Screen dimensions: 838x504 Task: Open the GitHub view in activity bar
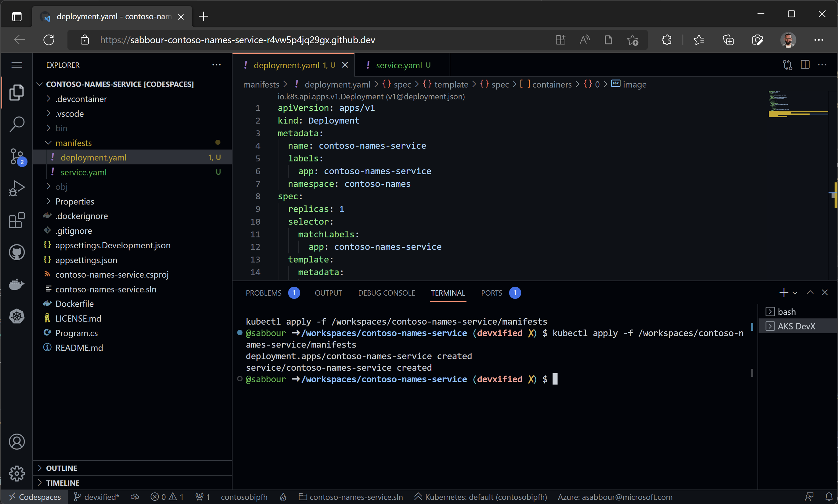(17, 252)
